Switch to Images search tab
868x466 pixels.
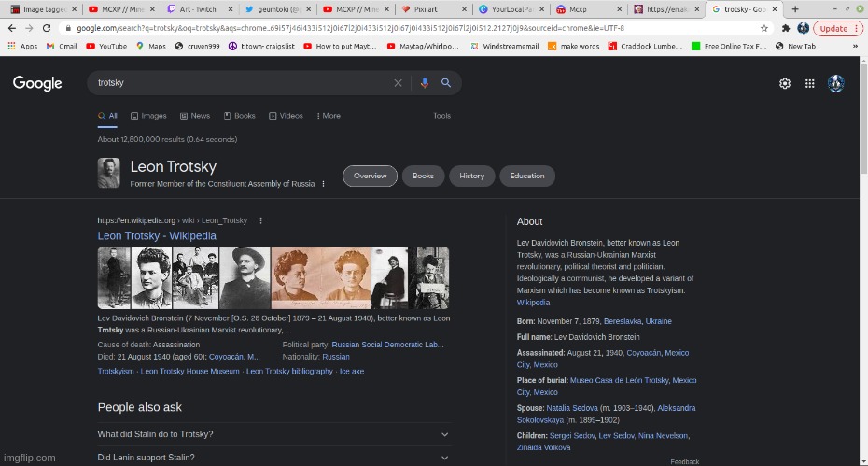148,116
